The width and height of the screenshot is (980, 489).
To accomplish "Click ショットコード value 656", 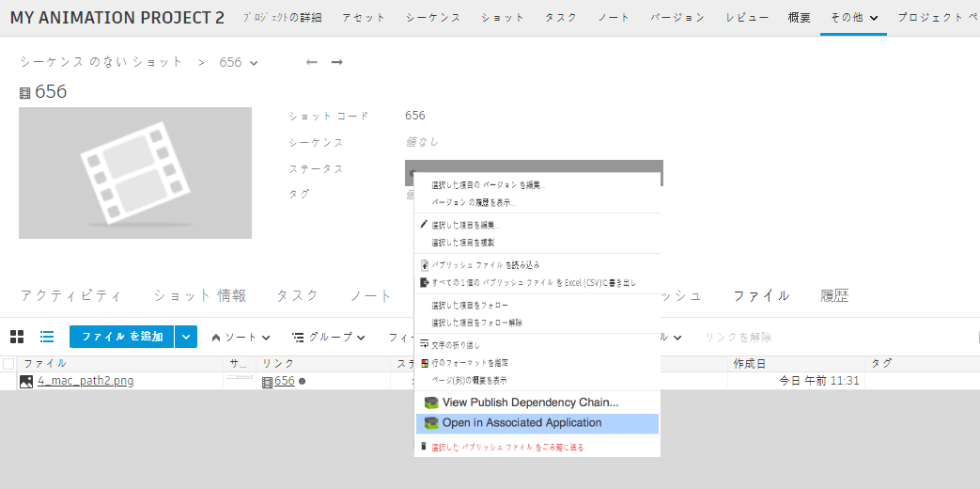I will coord(415,116).
